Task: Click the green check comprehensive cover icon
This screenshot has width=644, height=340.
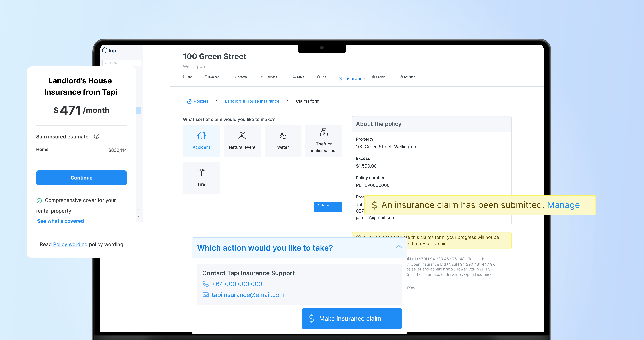Action: click(x=39, y=201)
